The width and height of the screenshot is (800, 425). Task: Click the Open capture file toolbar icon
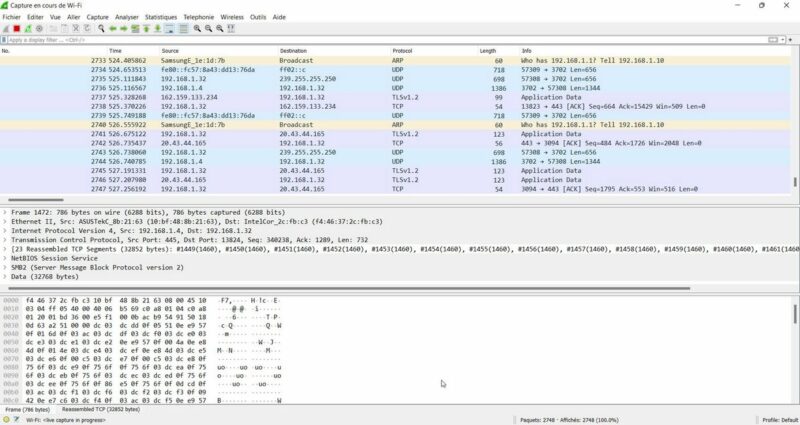point(53,29)
